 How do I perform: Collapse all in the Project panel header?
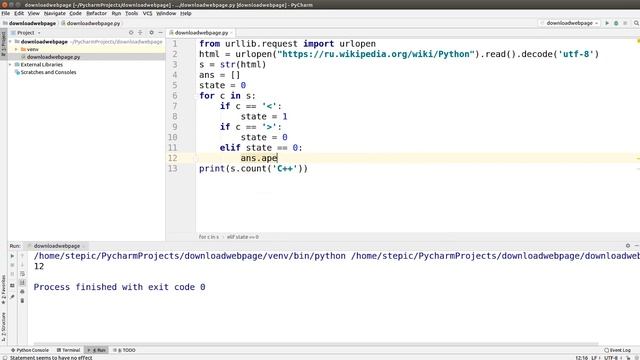pos(140,33)
